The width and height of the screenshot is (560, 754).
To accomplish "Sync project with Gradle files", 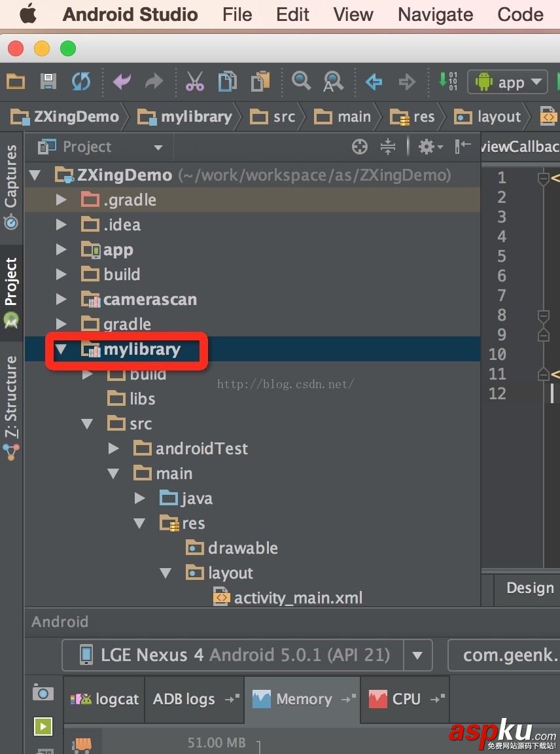I will tap(80, 81).
